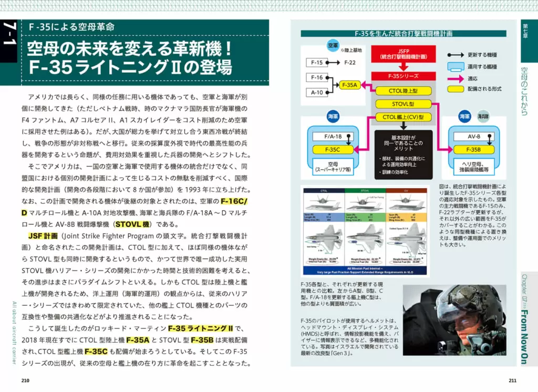
Task: Click the yellow F-35B box in the diagram
Action: click(x=473, y=150)
